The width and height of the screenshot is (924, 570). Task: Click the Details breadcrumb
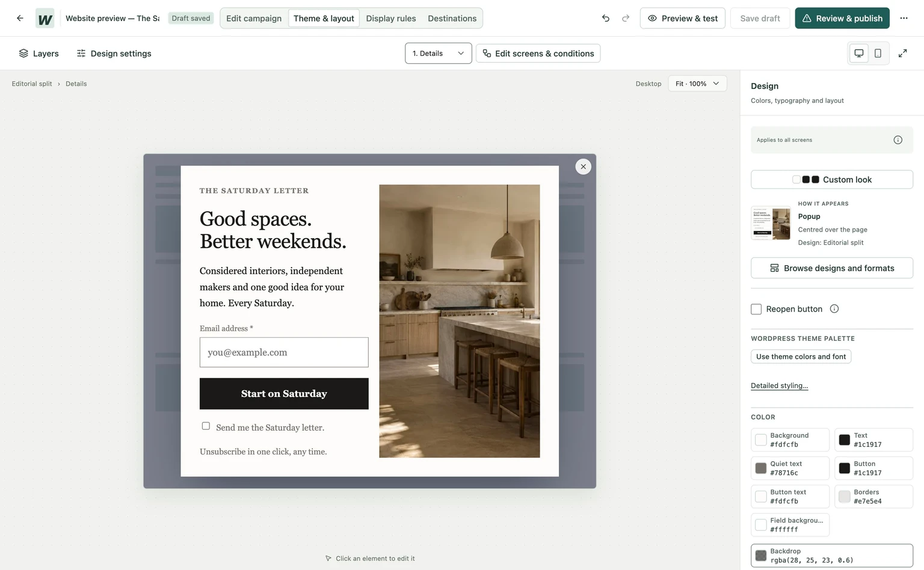click(76, 84)
